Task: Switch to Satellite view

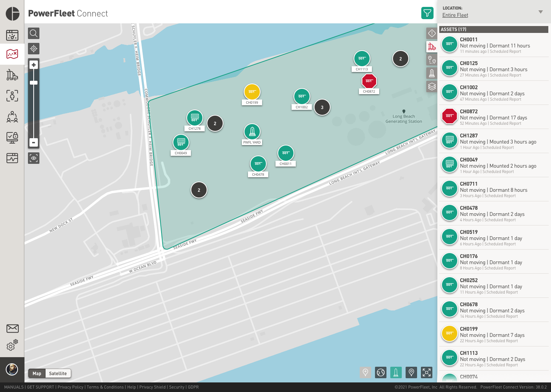Action: click(58, 374)
